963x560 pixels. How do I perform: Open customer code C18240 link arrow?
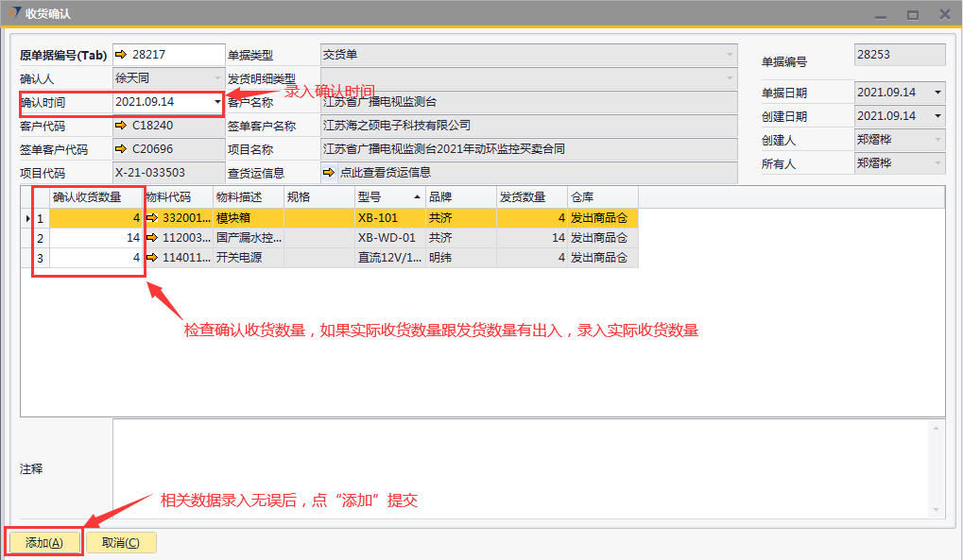[x=121, y=126]
